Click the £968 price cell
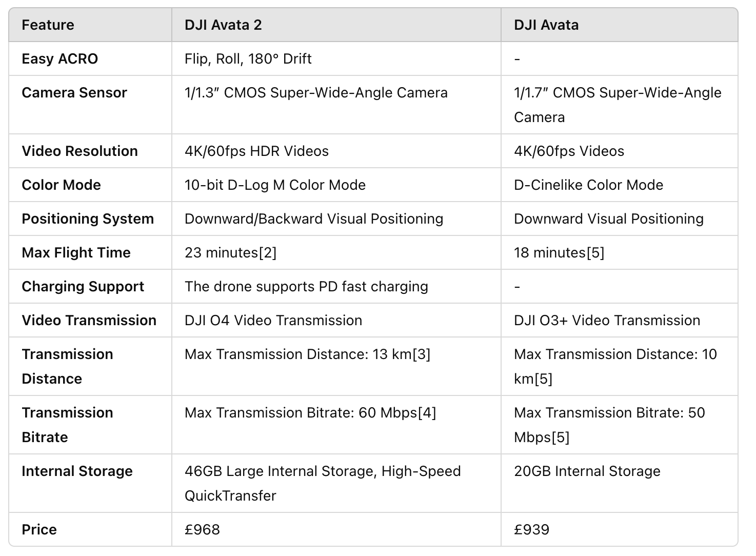 click(202, 530)
